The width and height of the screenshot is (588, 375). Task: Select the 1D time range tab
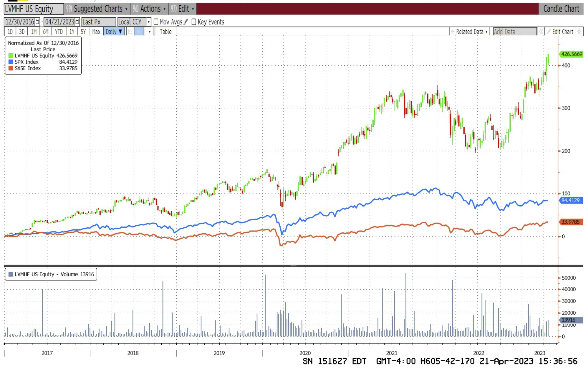click(x=10, y=32)
